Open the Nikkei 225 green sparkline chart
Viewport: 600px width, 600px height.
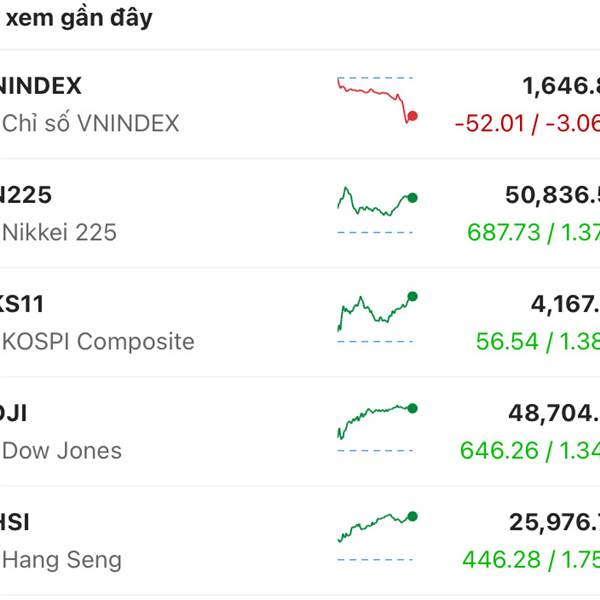pyautogui.click(x=376, y=205)
